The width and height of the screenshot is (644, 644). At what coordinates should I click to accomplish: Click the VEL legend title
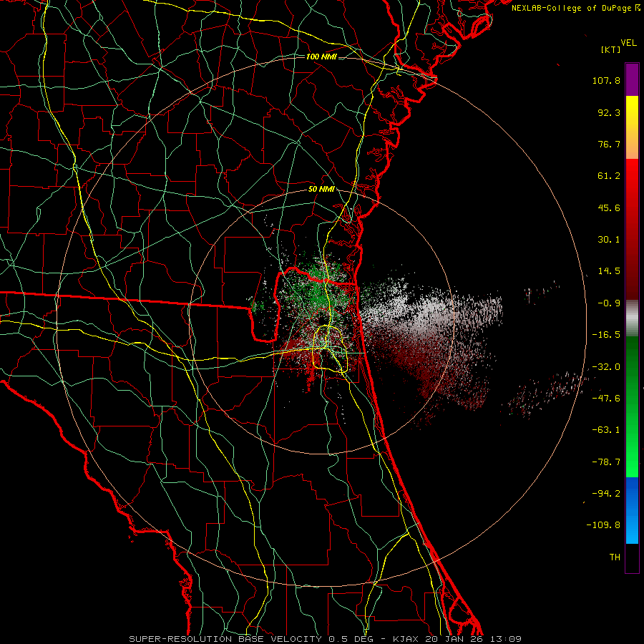coord(628,43)
